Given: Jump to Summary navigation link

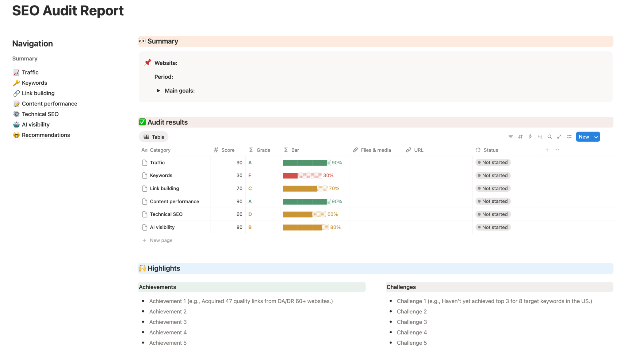Looking at the screenshot, I should (x=25, y=59).
